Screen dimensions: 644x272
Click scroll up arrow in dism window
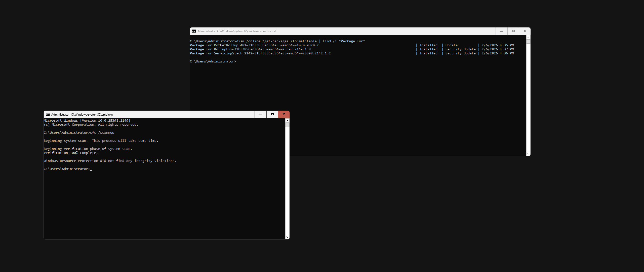pos(528,37)
